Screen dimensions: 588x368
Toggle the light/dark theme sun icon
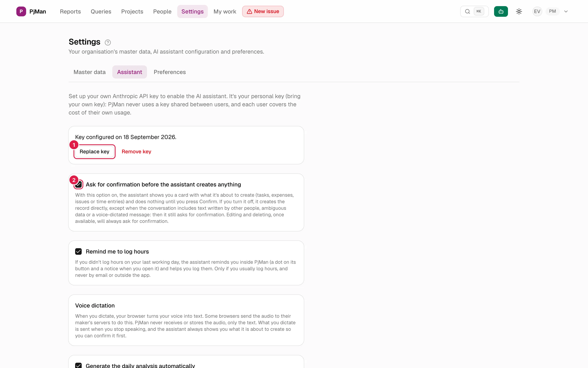(519, 11)
